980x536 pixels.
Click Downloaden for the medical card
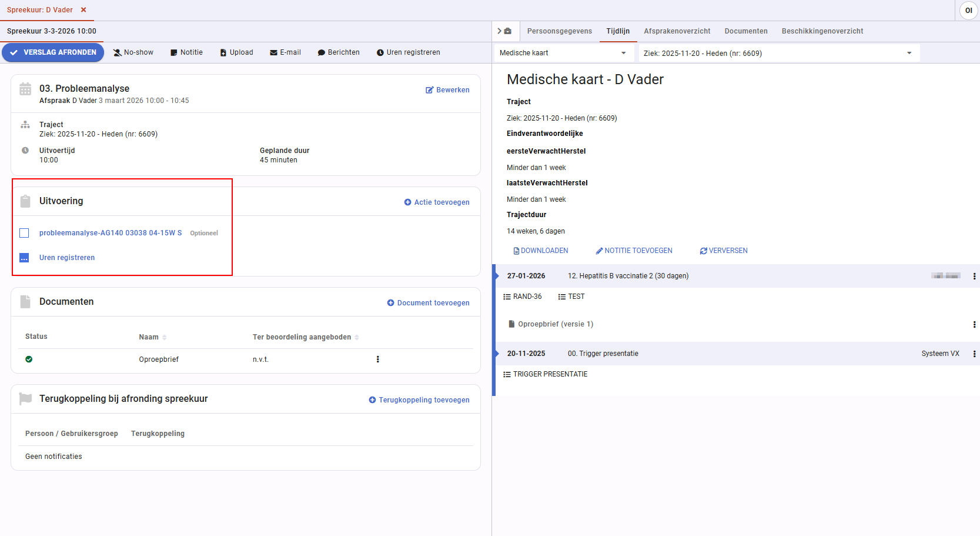pos(541,251)
